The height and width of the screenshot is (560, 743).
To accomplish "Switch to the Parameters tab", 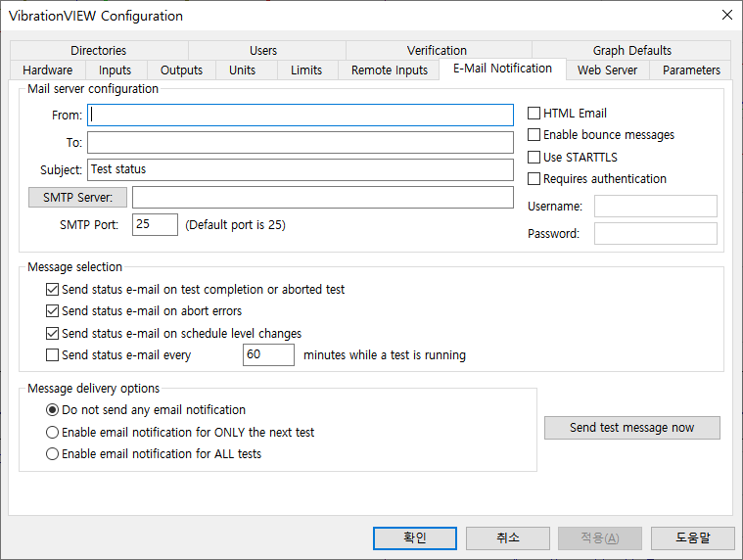I will pyautogui.click(x=691, y=70).
